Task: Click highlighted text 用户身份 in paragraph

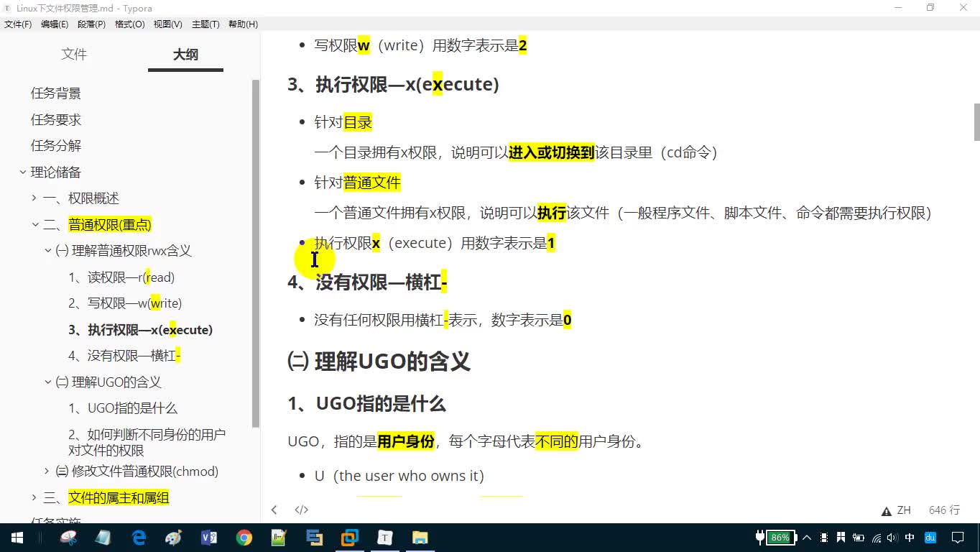Action: pyautogui.click(x=406, y=441)
